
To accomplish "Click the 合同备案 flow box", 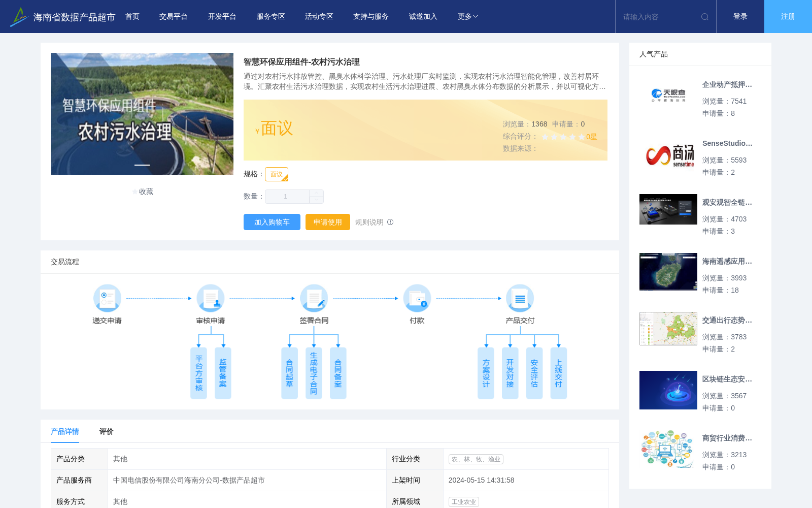I will pos(338,373).
